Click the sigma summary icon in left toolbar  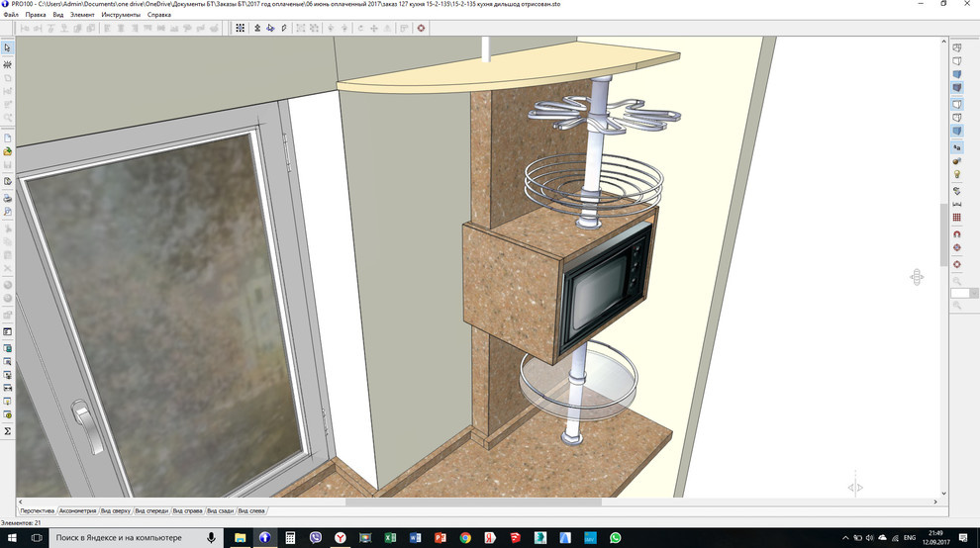(8, 431)
